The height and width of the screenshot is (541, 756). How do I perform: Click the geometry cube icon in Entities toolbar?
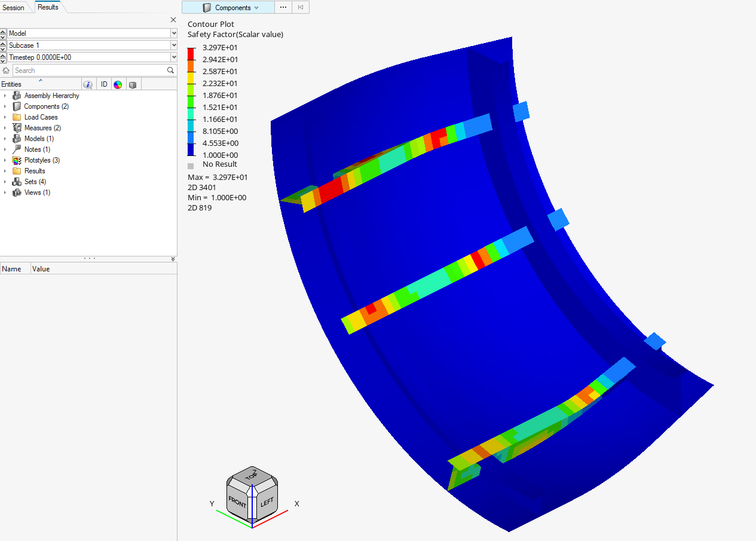(x=133, y=84)
